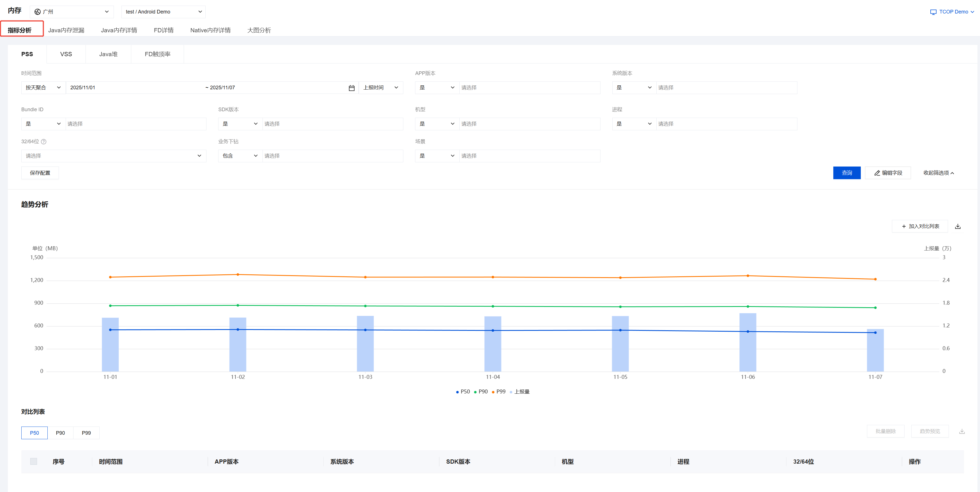Click the 32/64位 help question icon
Screen dimensions: 980x492
click(x=44, y=142)
